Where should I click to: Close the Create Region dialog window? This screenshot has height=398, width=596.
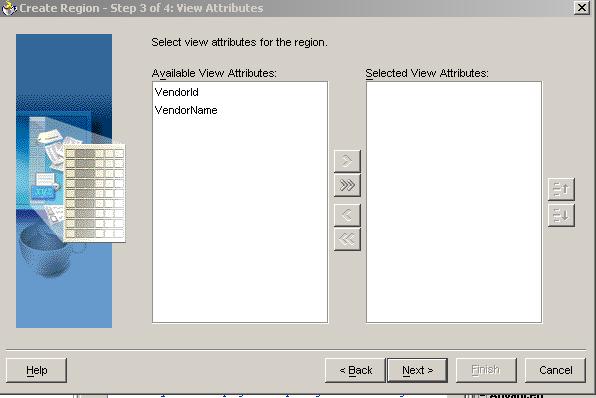582,8
